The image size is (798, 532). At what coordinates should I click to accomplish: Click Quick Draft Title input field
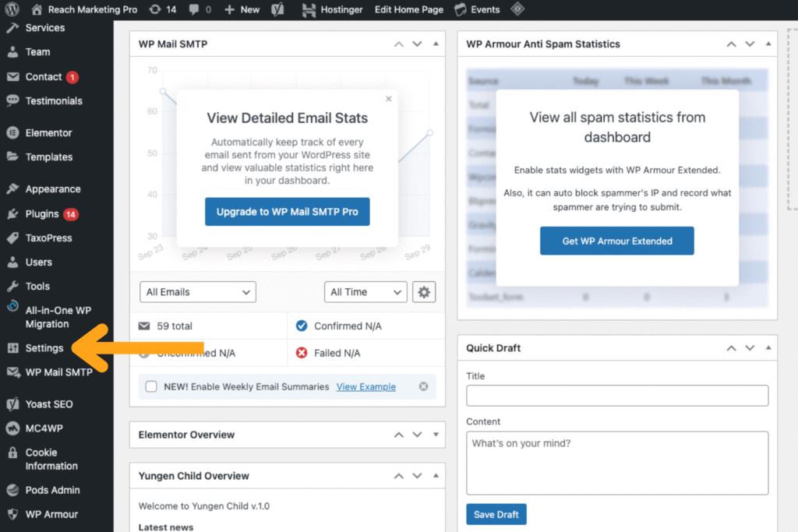(x=617, y=395)
